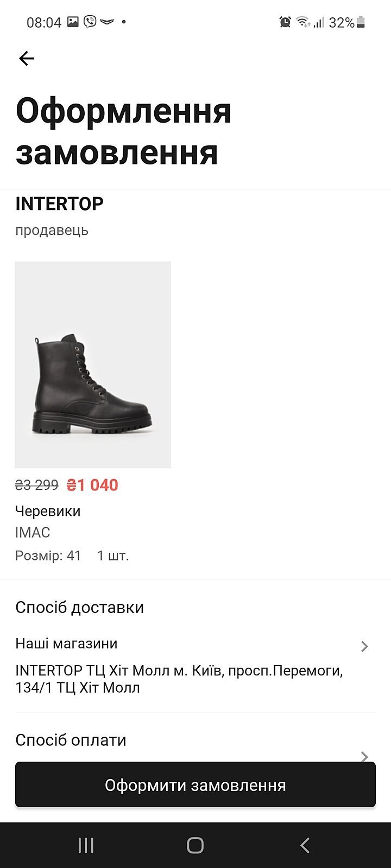
Task: Expand the delivery method chevron
Action: click(364, 646)
